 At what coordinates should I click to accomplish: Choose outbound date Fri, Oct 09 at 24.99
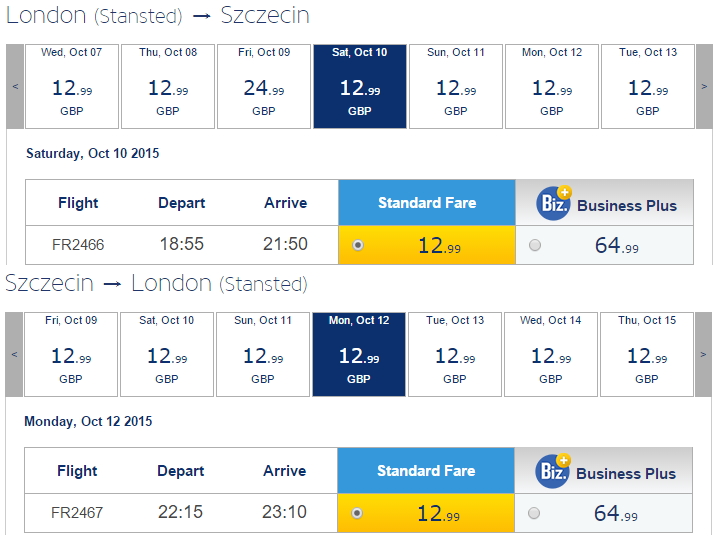point(264,86)
